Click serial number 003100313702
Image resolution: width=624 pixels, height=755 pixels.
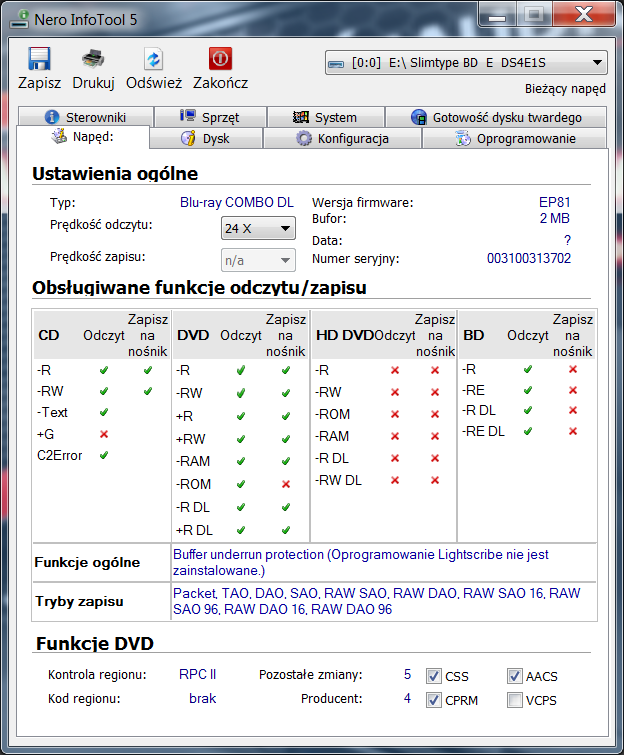click(x=529, y=259)
